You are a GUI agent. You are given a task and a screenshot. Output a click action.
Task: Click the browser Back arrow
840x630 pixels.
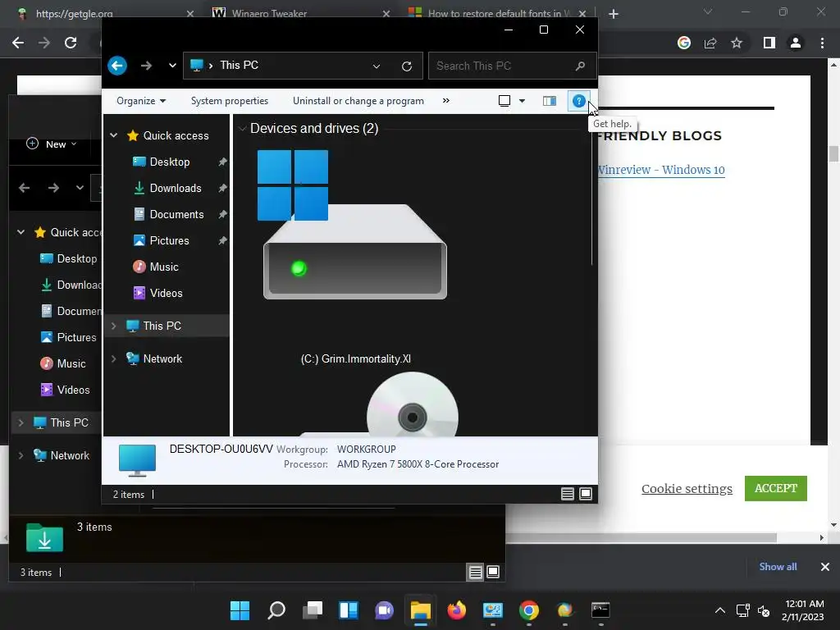pos(18,43)
